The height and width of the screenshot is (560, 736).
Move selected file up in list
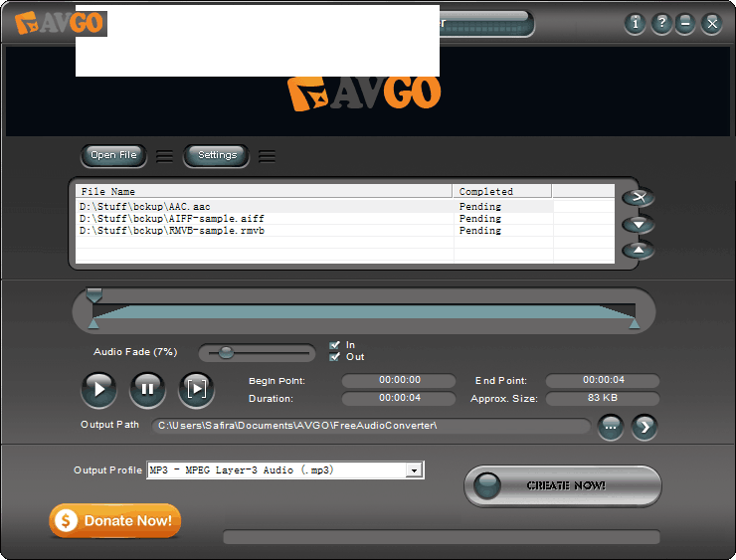(639, 251)
